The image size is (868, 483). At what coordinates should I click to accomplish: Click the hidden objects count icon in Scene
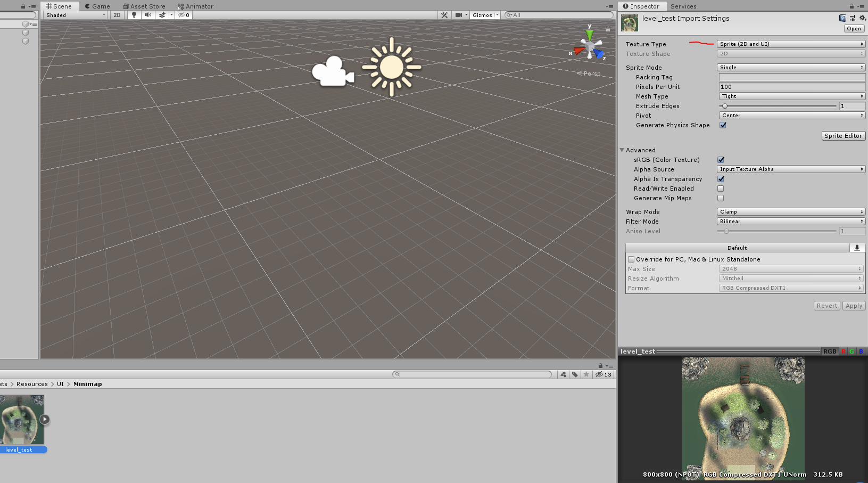(x=184, y=15)
